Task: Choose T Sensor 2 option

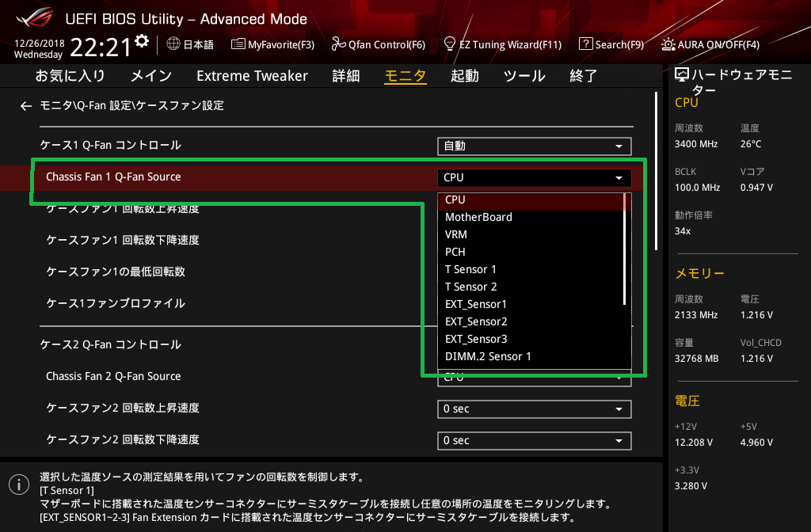Action: pos(531,287)
